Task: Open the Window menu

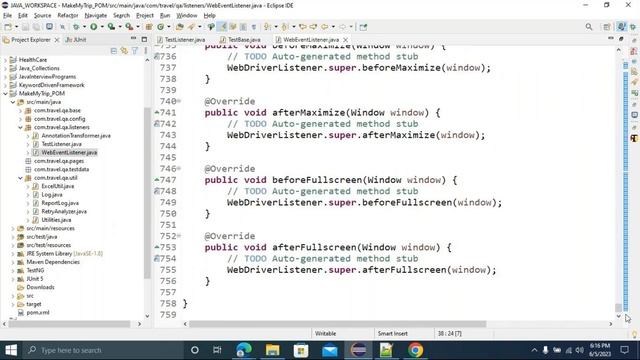Action: [x=187, y=16]
